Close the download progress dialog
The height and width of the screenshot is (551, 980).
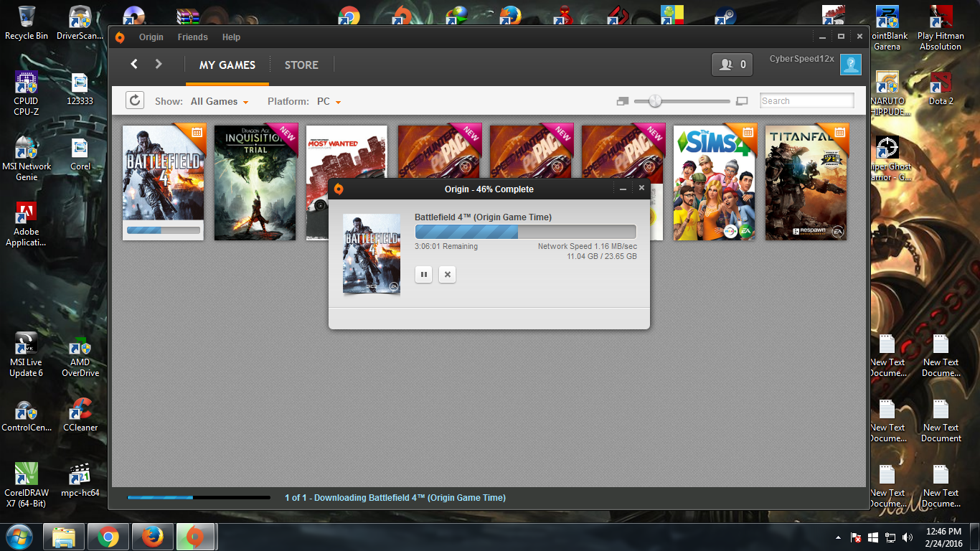pos(641,188)
